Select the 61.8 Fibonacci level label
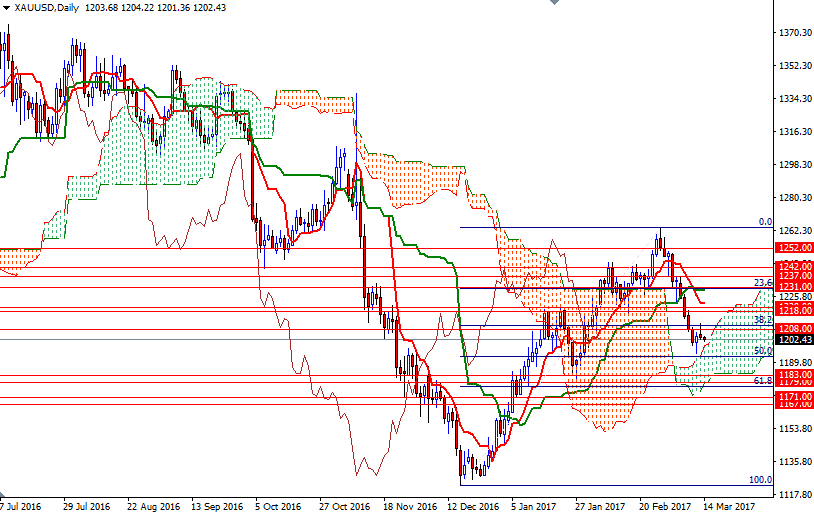Image resolution: width=814 pixels, height=514 pixels. tap(763, 380)
